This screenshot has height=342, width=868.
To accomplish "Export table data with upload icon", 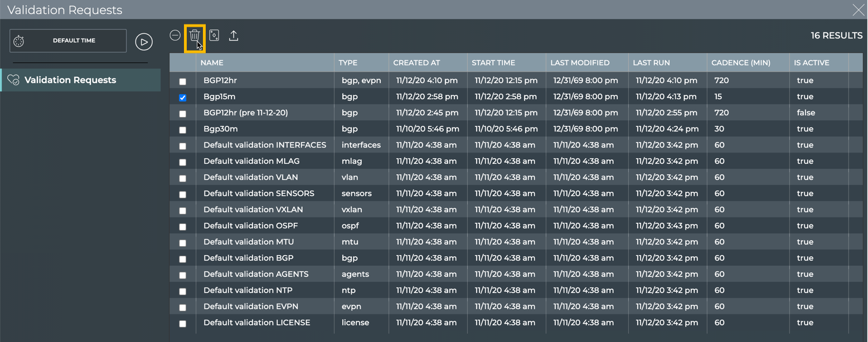I will click(x=234, y=36).
